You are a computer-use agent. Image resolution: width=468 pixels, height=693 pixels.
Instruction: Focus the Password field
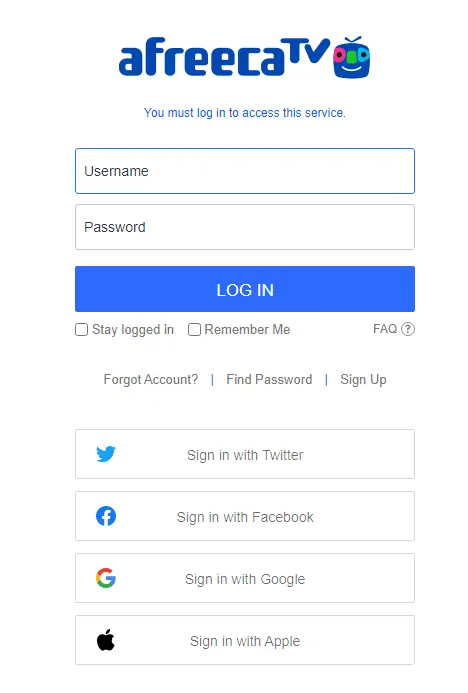click(245, 227)
